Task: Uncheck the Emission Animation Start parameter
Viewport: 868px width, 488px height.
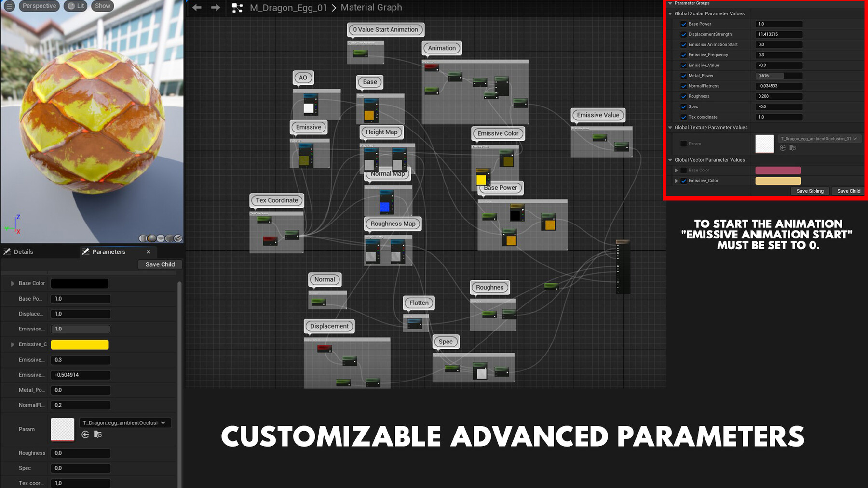Action: click(684, 44)
